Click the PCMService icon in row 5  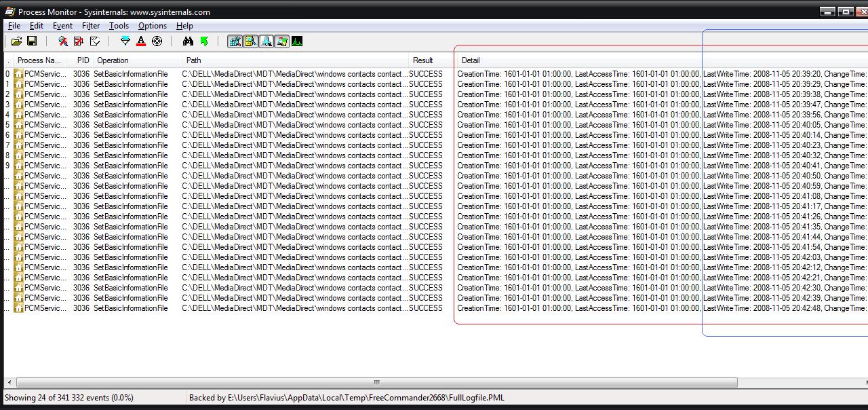(19, 125)
